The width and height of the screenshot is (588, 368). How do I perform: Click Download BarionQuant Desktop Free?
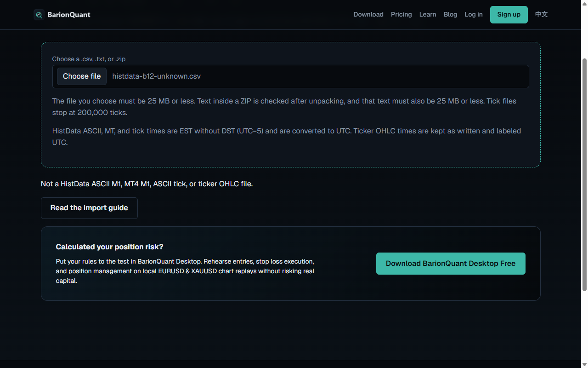(451, 264)
